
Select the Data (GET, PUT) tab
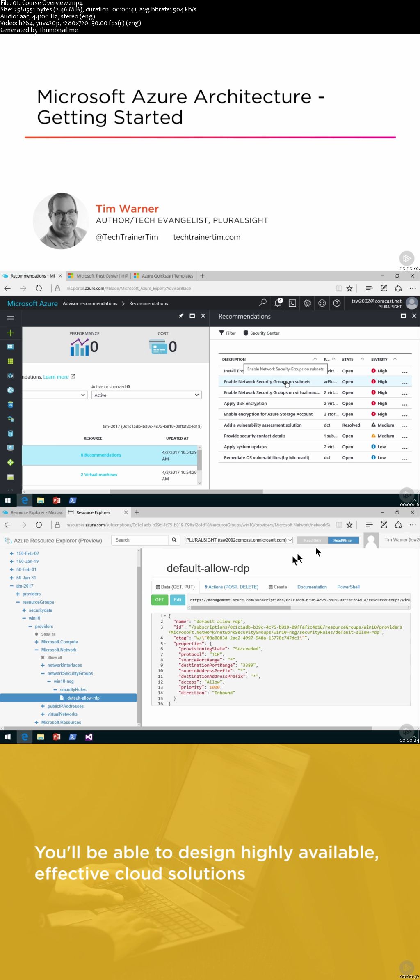pos(175,587)
